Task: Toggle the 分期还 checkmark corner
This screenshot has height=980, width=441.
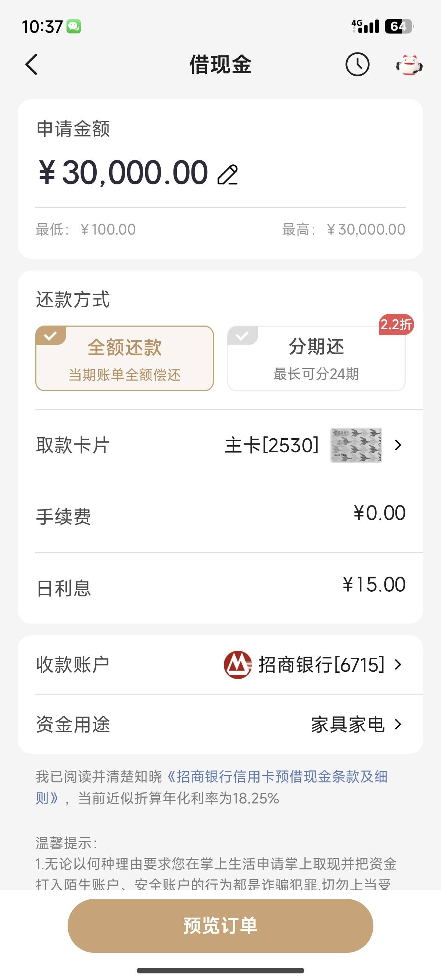Action: [x=243, y=335]
